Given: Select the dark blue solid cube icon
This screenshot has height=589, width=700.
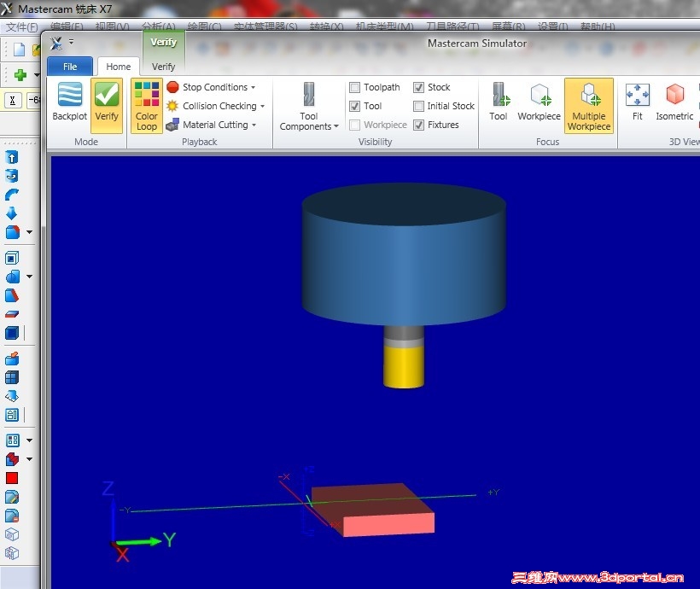Looking at the screenshot, I should (x=12, y=333).
